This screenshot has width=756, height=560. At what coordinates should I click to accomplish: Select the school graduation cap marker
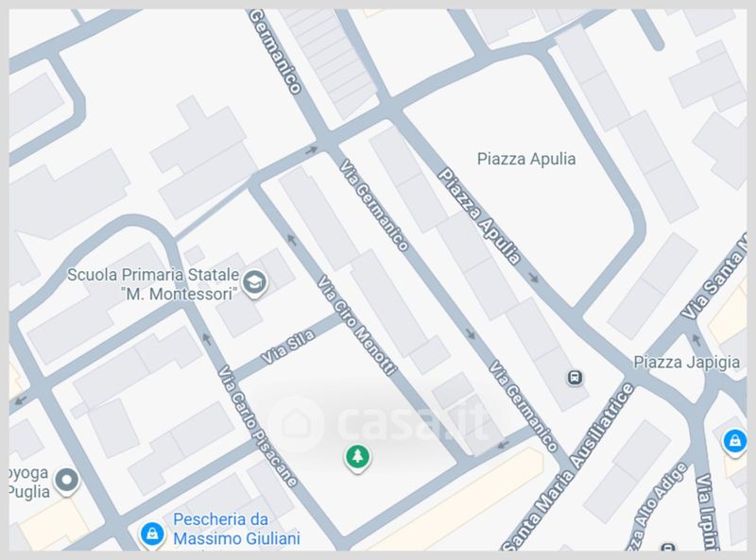[x=254, y=283]
